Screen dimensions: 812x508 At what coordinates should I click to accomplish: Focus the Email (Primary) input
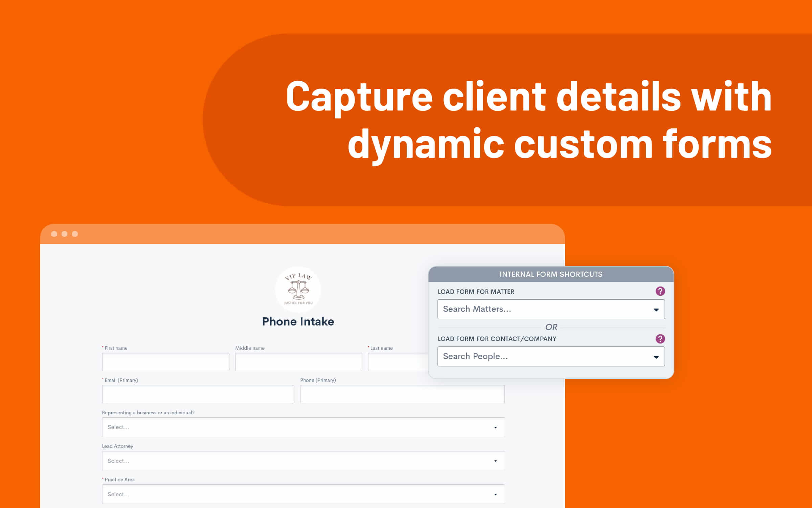(x=198, y=394)
